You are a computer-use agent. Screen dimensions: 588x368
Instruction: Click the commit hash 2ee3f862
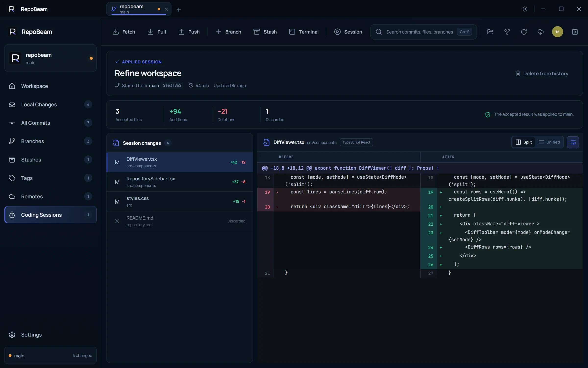click(x=172, y=85)
